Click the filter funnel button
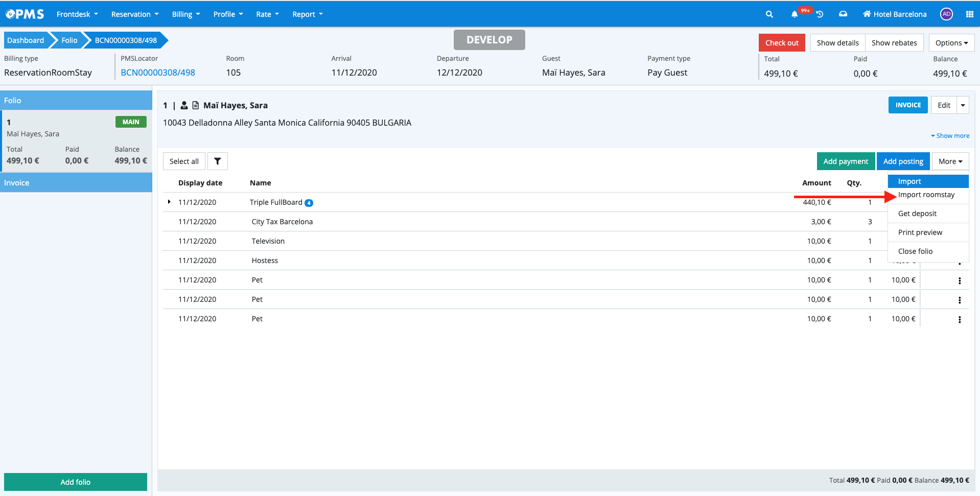This screenshot has height=496, width=980. [x=218, y=161]
